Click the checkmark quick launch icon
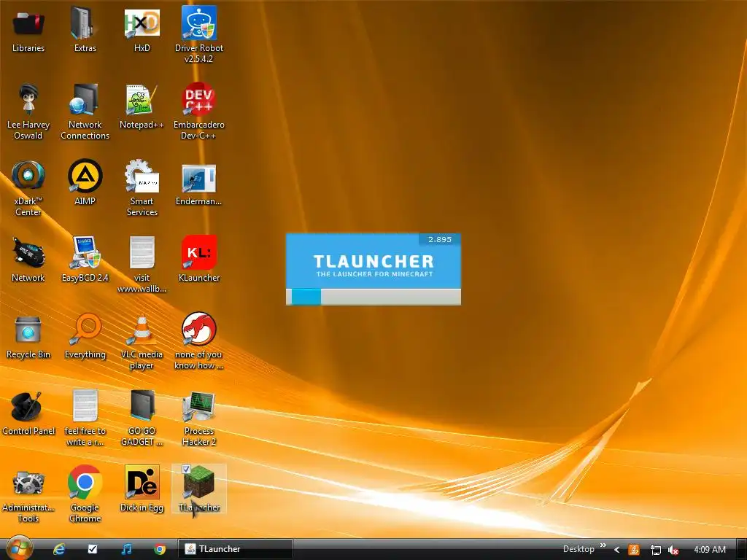 point(93,549)
